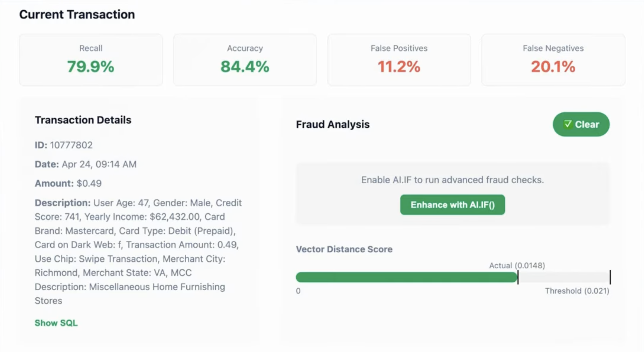Click the Vector Distance Score label
The width and height of the screenshot is (644, 352).
click(x=344, y=249)
